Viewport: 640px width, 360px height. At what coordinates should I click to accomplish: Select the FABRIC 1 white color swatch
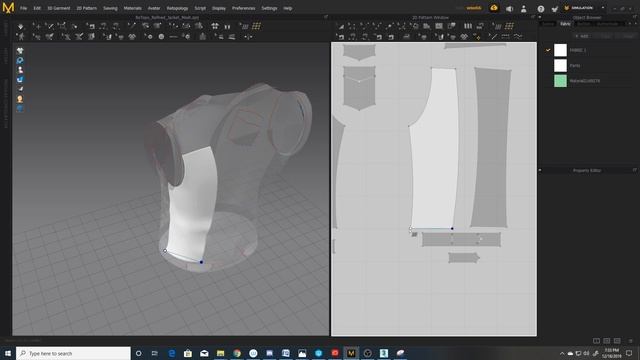coord(560,50)
